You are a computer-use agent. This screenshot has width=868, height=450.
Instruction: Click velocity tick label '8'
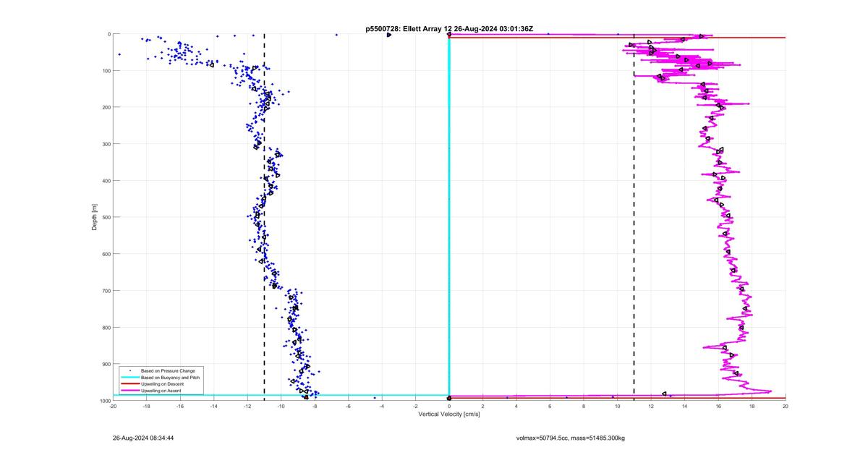pyautogui.click(x=584, y=407)
